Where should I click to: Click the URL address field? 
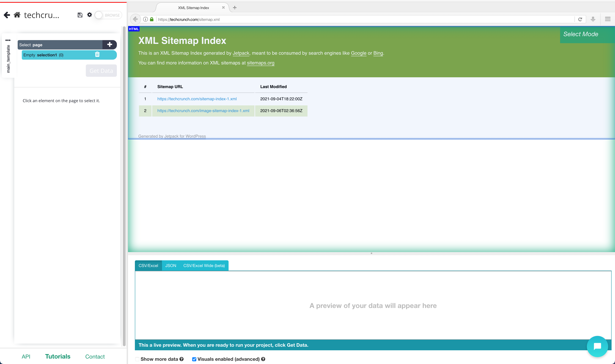(365, 19)
